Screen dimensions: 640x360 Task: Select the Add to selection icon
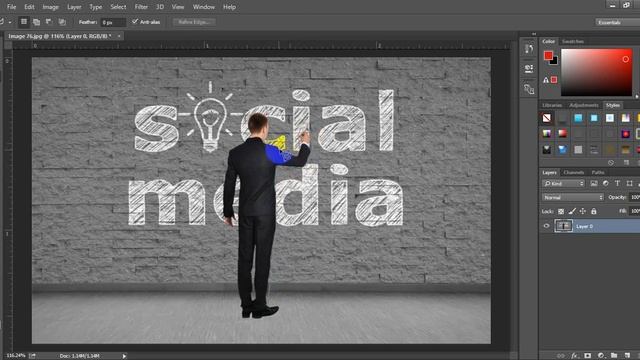tap(36, 22)
